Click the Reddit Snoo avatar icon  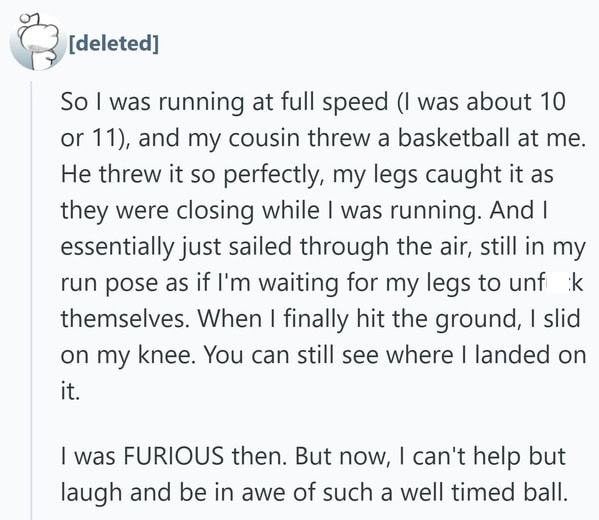click(x=38, y=42)
